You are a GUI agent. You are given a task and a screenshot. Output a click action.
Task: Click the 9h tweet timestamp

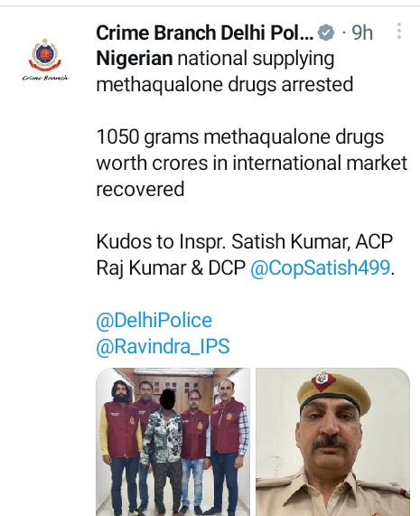(x=362, y=33)
